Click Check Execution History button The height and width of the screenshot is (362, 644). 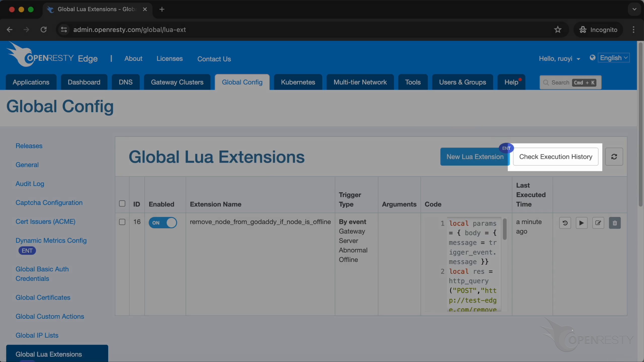[556, 157]
